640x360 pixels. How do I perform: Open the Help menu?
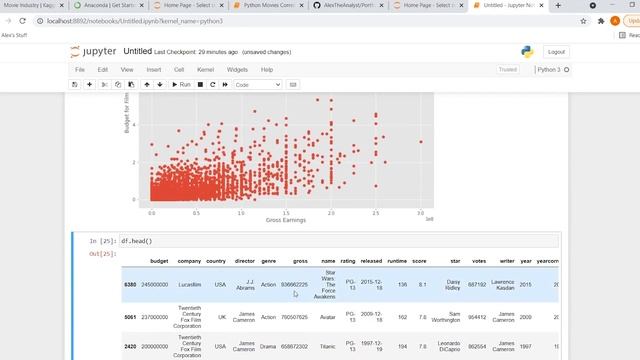(267, 70)
